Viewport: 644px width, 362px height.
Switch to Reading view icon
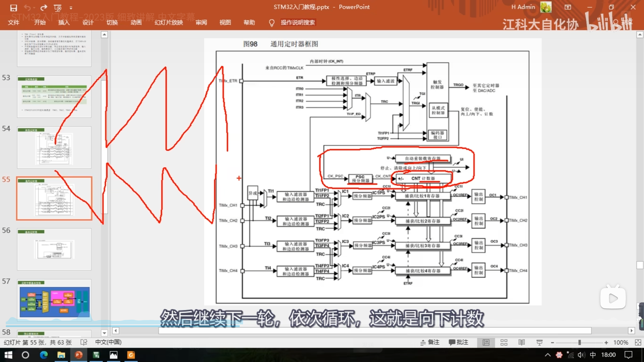click(521, 342)
